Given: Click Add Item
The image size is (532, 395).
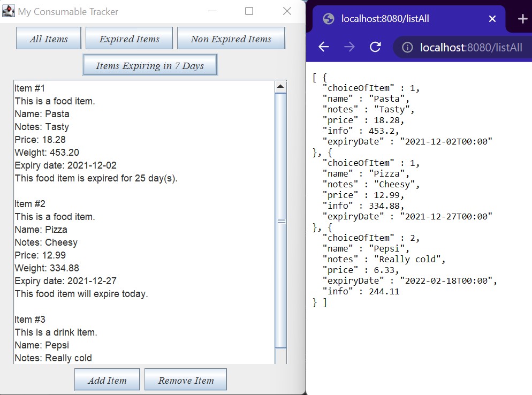Looking at the screenshot, I should 107,379.
